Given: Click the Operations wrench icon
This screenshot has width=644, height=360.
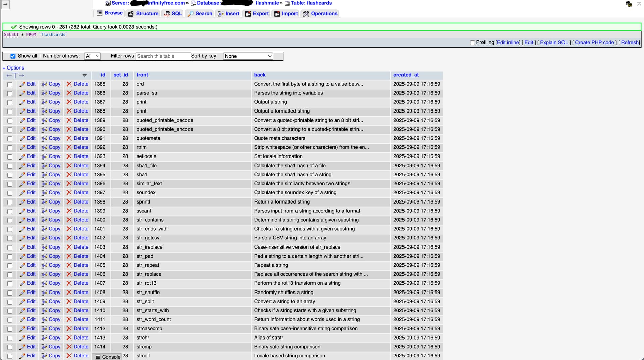Looking at the screenshot, I should (306, 14).
